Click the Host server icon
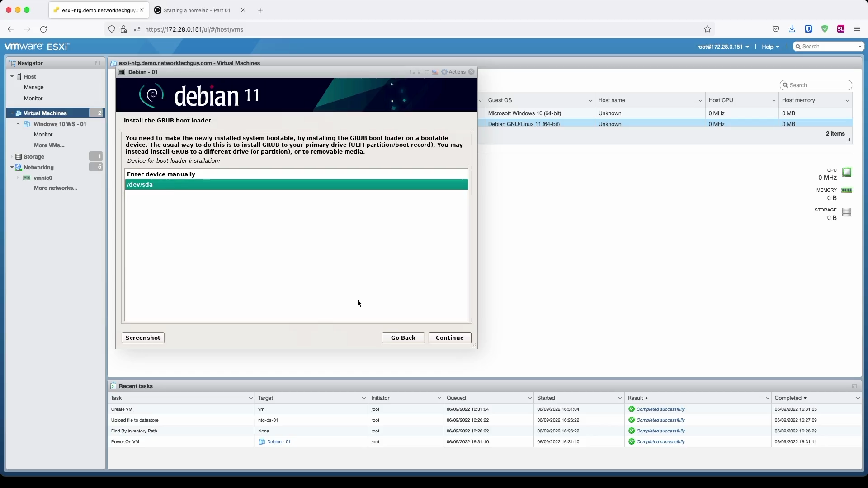The image size is (868, 488). (x=19, y=77)
